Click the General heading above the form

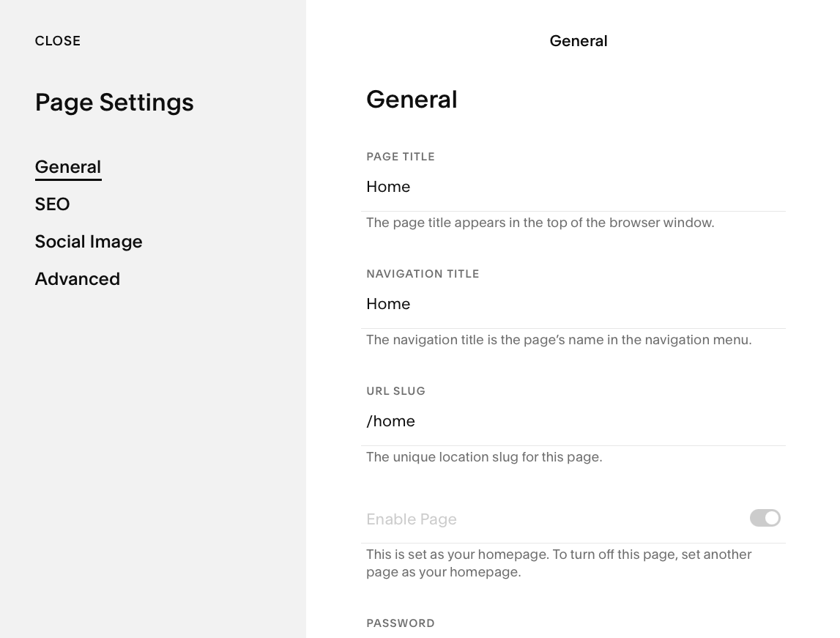click(412, 100)
